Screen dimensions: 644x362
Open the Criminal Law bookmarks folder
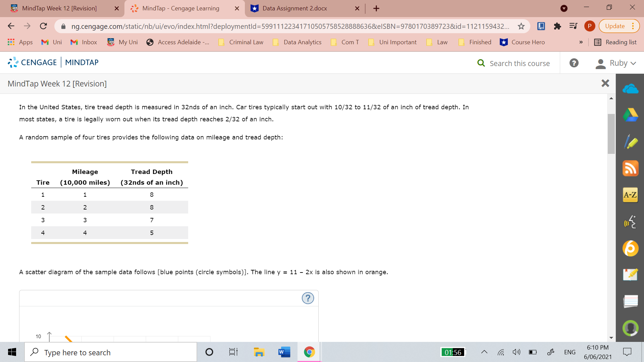tap(241, 42)
